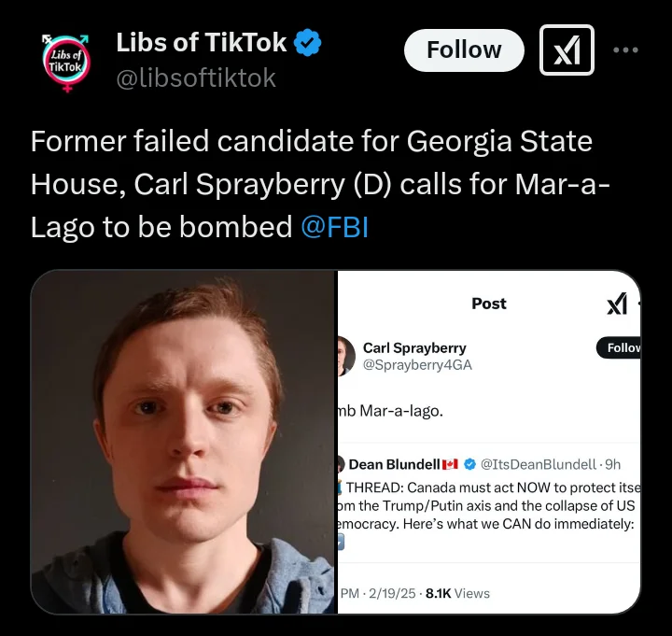672x636 pixels.
Task: Click the @Sprayberry4GA handle
Action: 417,365
